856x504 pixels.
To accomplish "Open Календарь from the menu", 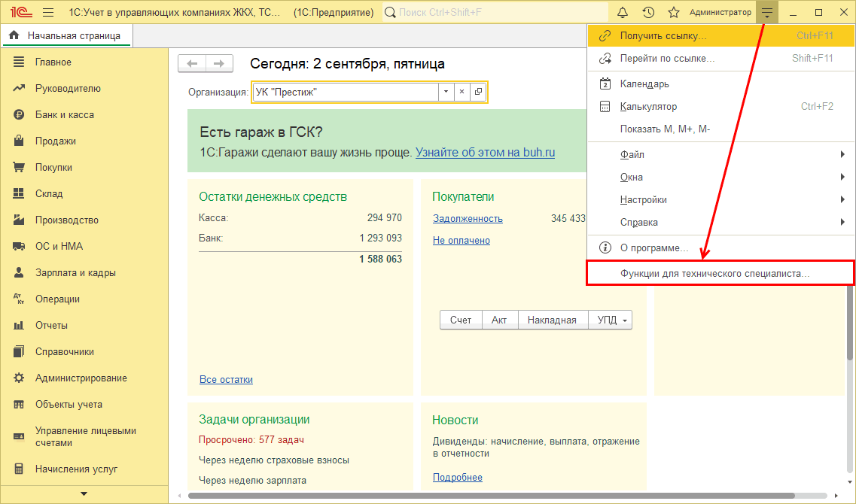I will click(x=721, y=84).
